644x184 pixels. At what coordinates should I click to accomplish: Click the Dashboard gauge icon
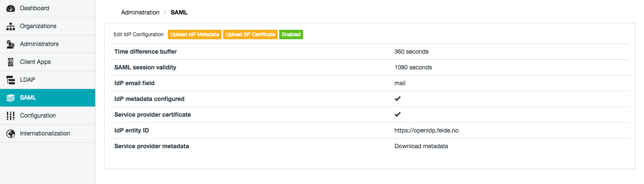click(x=11, y=9)
